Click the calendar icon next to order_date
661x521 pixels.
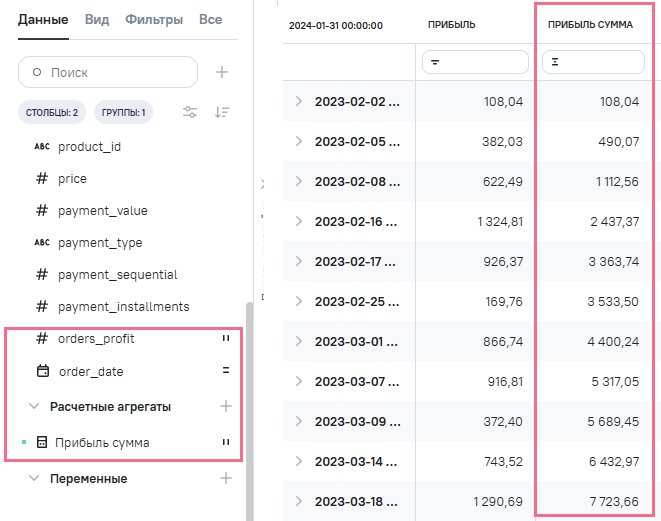click(42, 371)
